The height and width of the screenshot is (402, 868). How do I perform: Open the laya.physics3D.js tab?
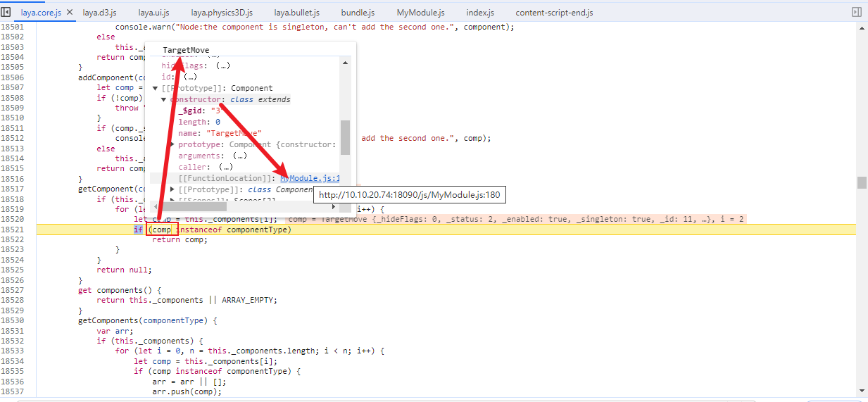223,13
